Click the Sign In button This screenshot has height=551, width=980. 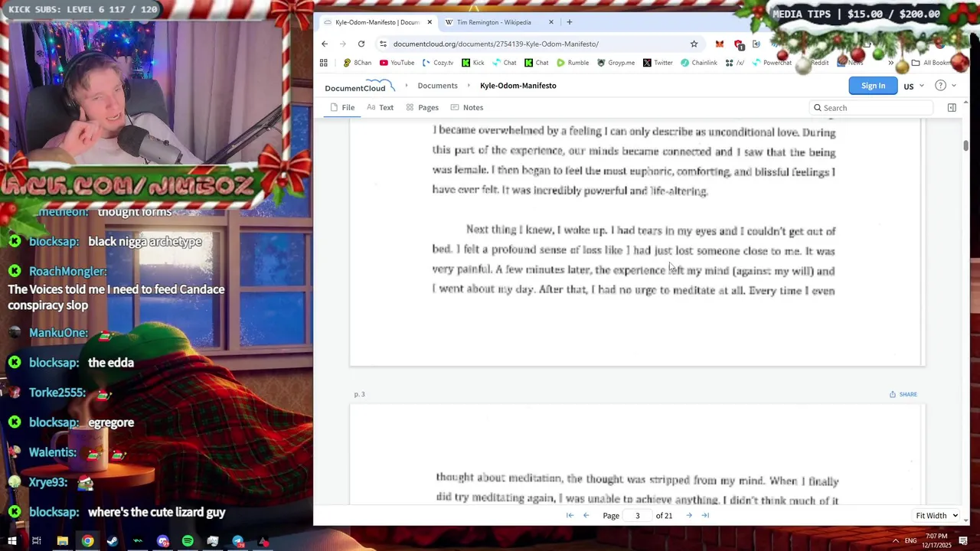873,86
